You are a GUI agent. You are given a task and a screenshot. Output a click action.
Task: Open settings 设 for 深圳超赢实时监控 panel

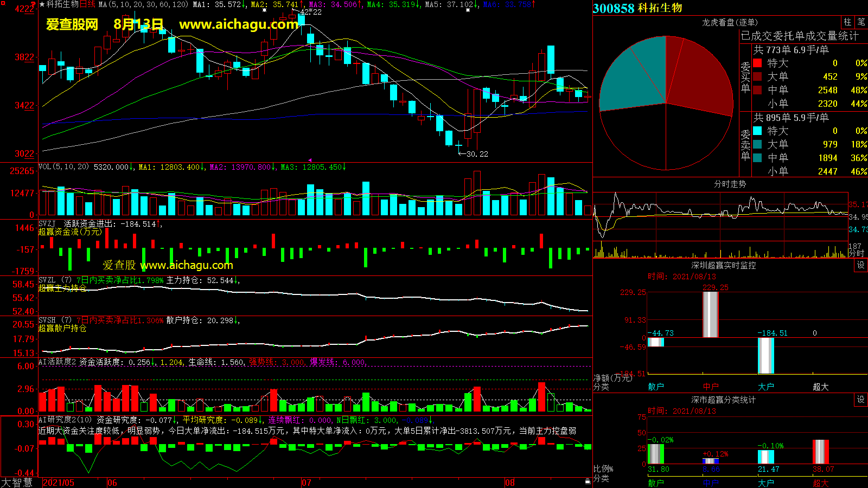pos(861,265)
